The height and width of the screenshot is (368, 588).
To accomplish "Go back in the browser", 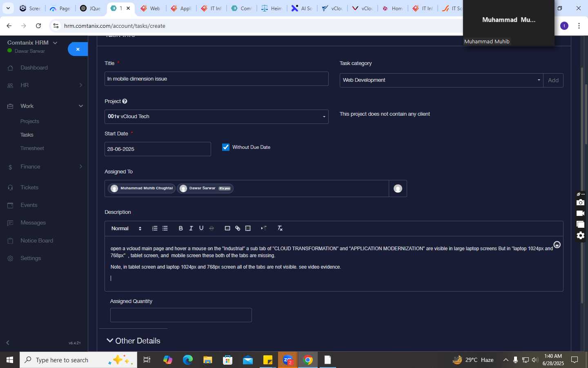I will [x=9, y=26].
